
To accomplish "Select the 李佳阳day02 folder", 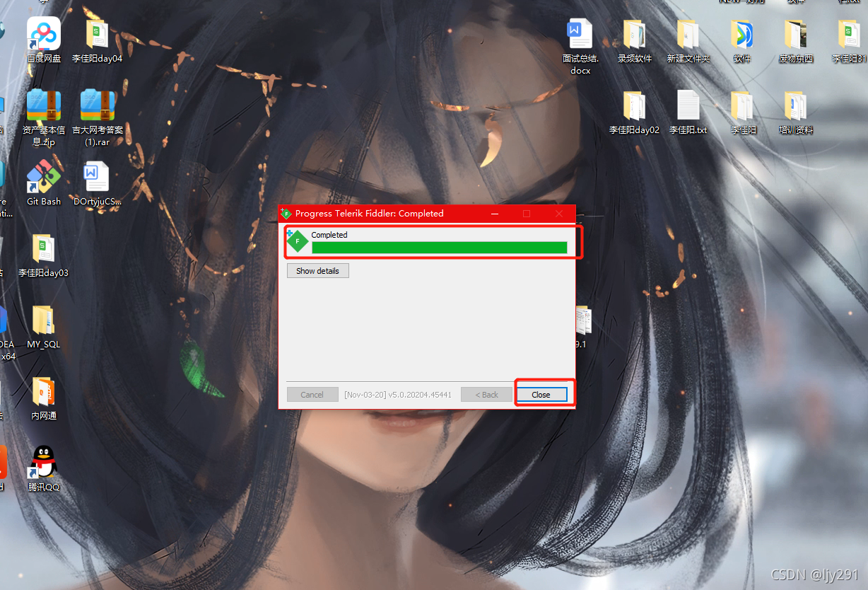I will tap(634, 112).
